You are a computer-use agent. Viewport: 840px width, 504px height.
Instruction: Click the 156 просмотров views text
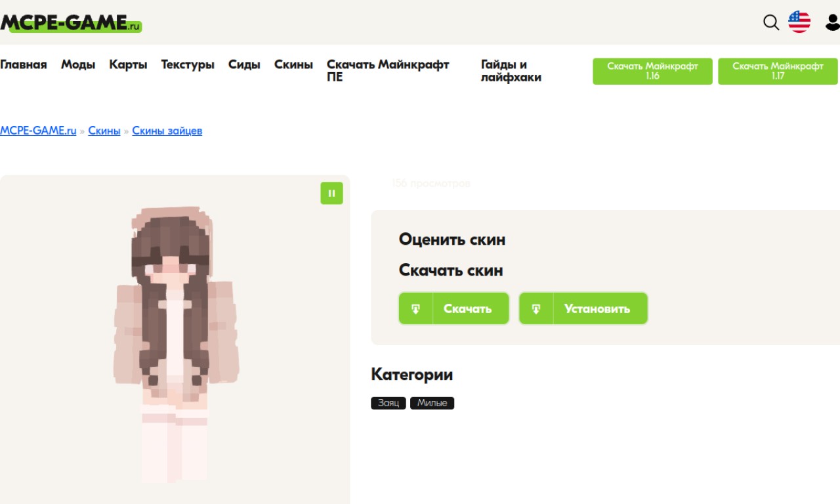431,183
